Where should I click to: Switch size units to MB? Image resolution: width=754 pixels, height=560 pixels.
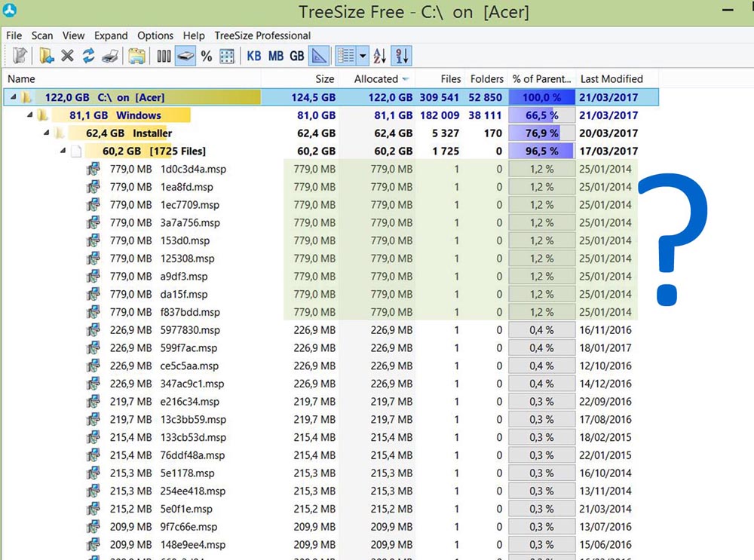pos(275,57)
